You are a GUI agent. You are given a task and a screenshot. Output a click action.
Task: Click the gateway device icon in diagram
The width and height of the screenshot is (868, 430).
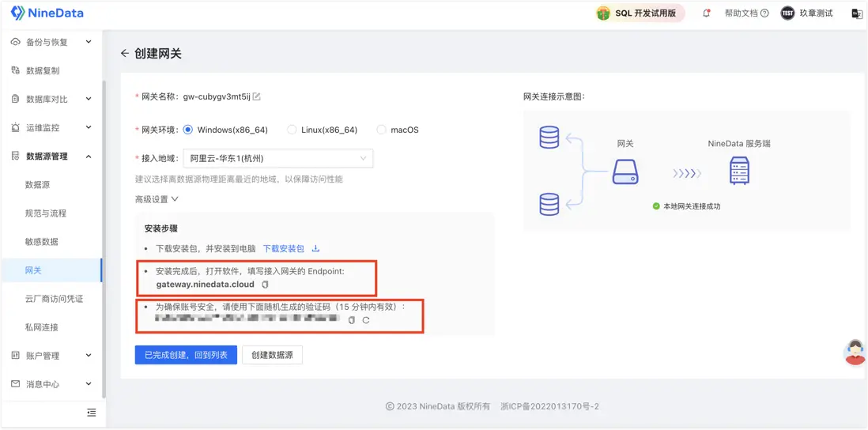coord(625,172)
